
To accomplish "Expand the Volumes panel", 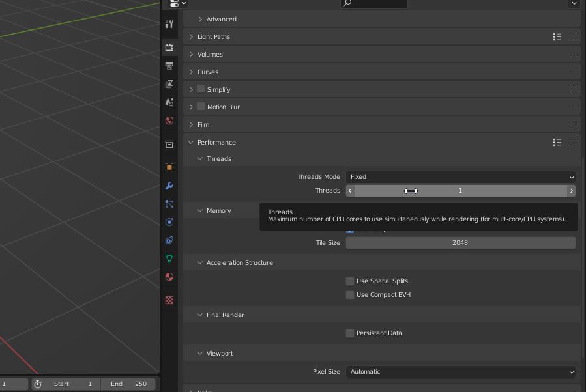I will 192,54.
